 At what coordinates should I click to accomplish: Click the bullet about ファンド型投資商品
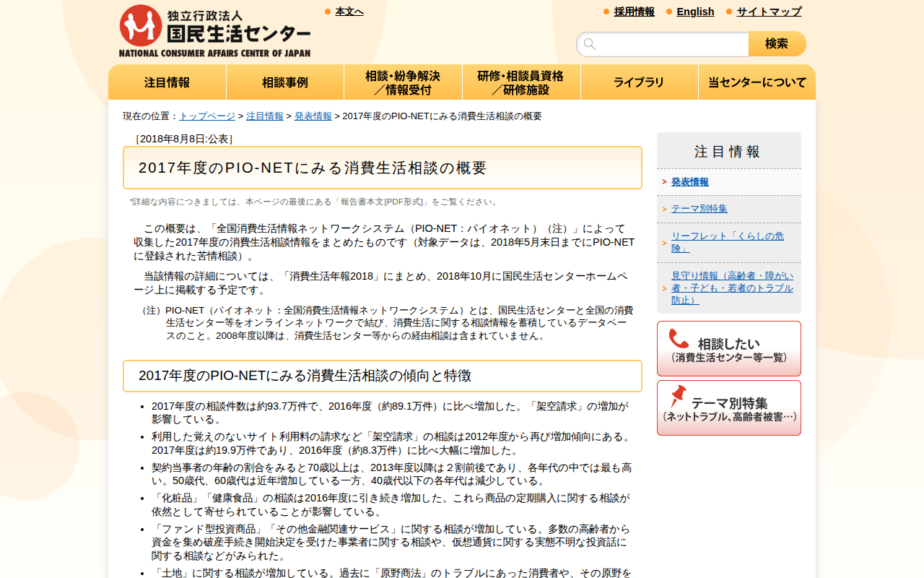coord(391,543)
